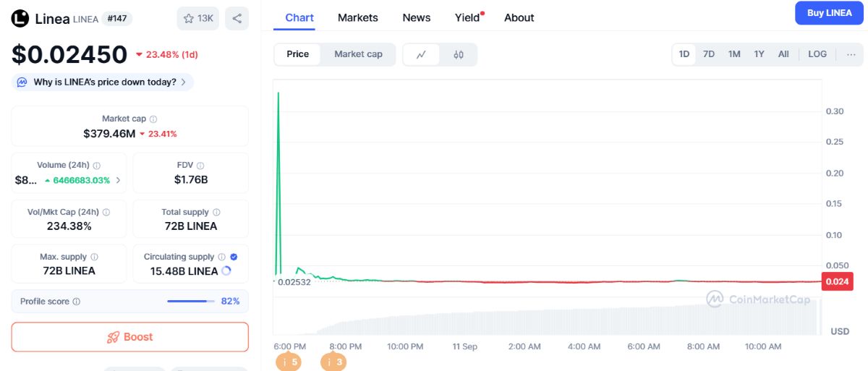868x371 pixels.
Task: Expand 'Why is LINEA's price down today?'
Action: click(103, 82)
